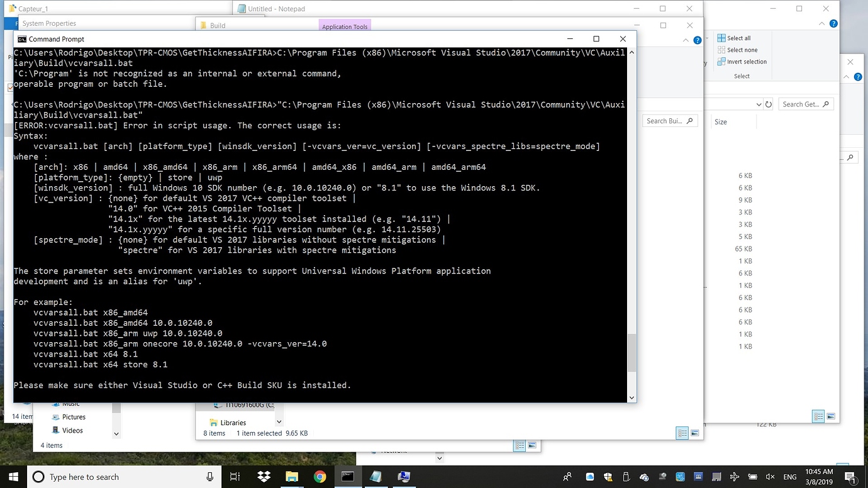Toggle airplane mode from the system tray
Viewport: 868px width, 488px height.
734,477
